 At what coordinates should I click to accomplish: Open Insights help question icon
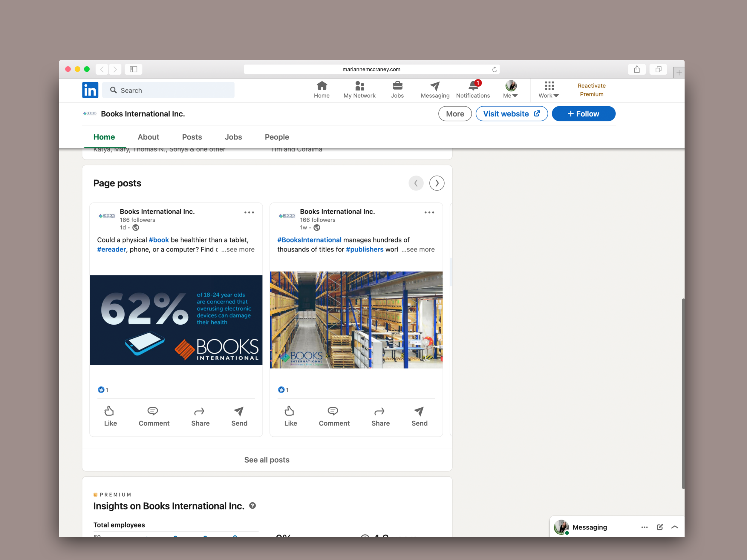point(252,506)
